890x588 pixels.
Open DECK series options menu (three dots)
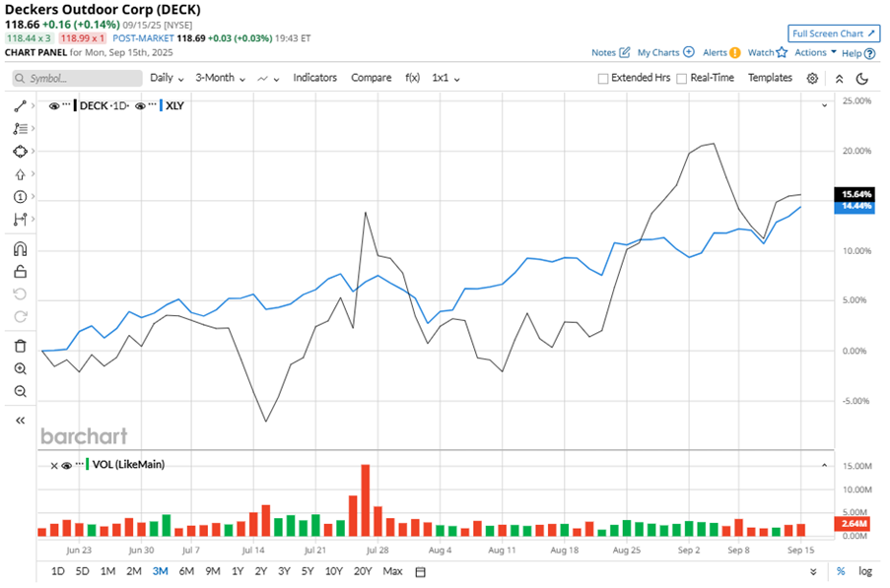click(x=66, y=104)
